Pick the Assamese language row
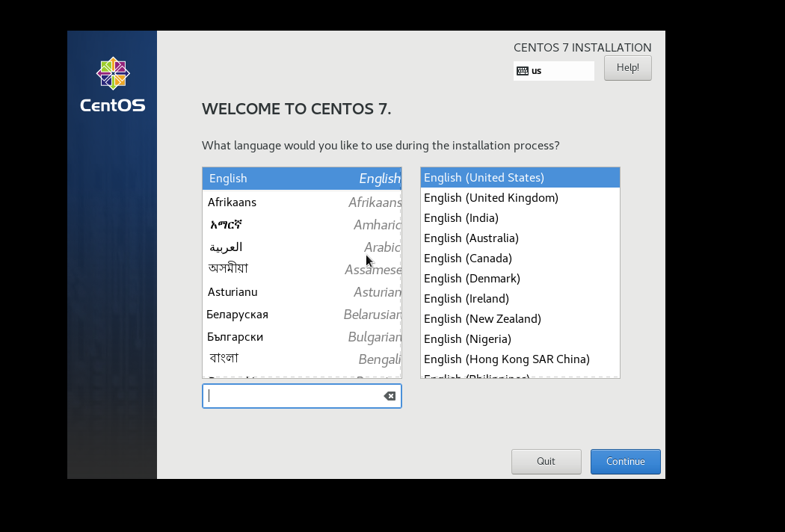The image size is (785, 532). pos(302,269)
